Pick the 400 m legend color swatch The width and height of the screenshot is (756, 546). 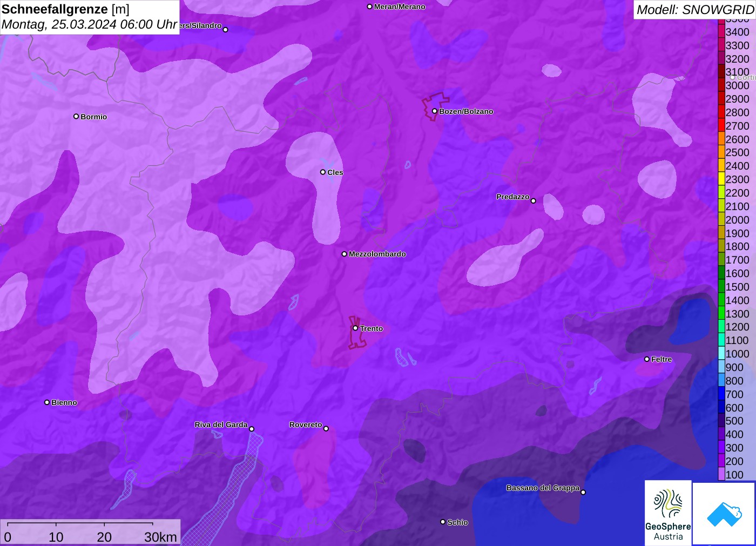pyautogui.click(x=721, y=434)
